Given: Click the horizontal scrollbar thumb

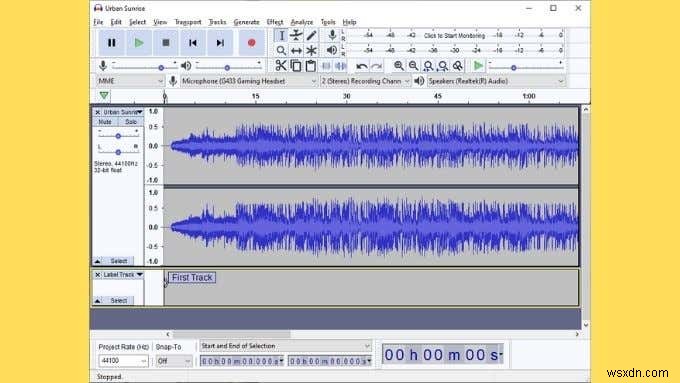Looking at the screenshot, I should (232, 334).
